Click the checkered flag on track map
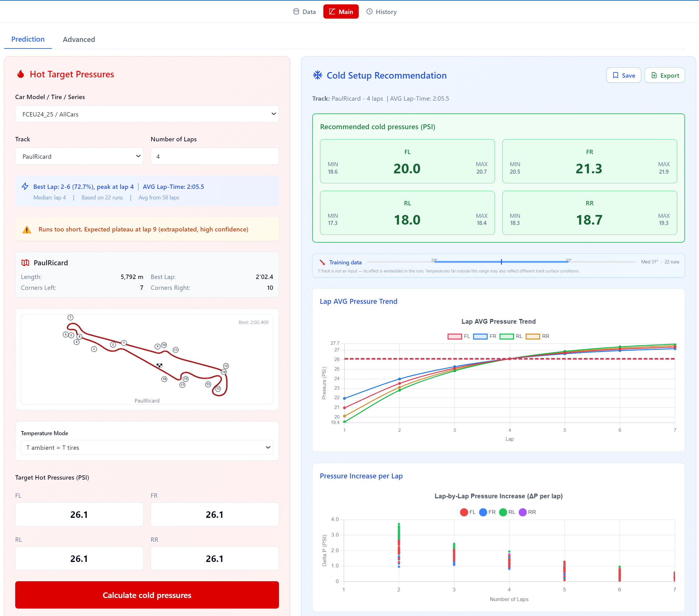 [159, 365]
